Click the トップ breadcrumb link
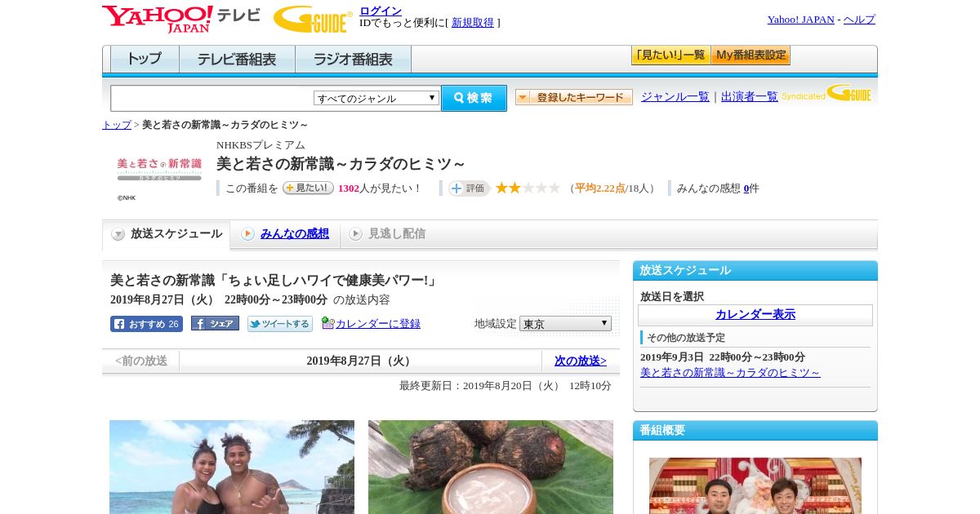980x514 pixels. (117, 125)
